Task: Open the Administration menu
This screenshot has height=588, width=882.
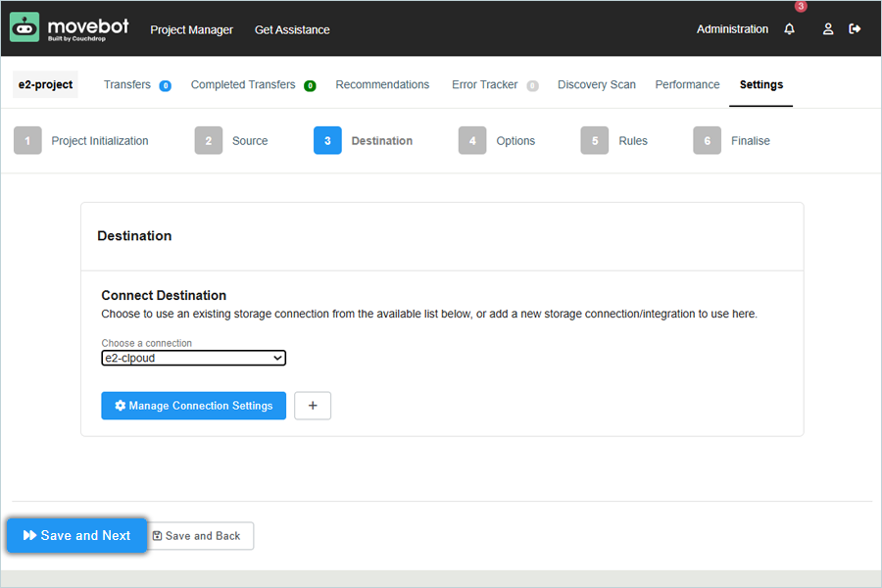Action: 732,29
